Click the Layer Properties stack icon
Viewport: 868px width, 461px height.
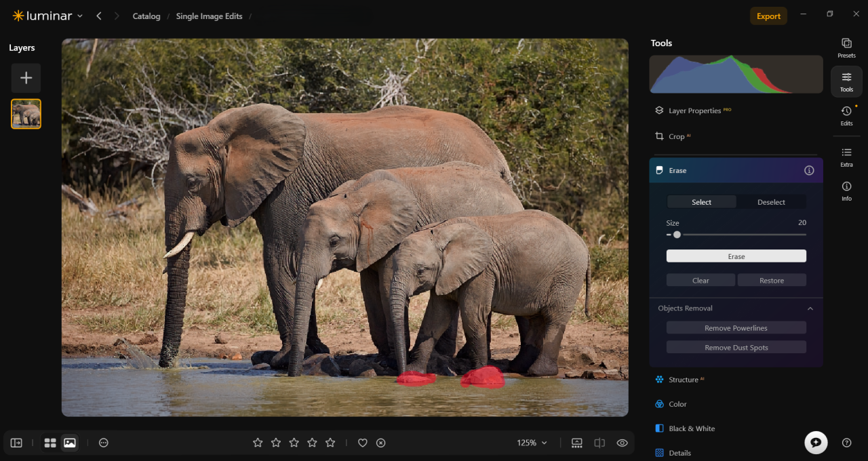click(x=659, y=111)
